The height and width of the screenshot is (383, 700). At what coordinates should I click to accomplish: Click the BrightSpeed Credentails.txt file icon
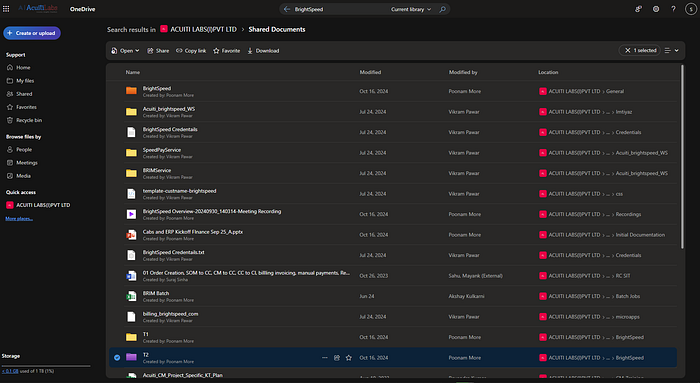click(x=131, y=255)
